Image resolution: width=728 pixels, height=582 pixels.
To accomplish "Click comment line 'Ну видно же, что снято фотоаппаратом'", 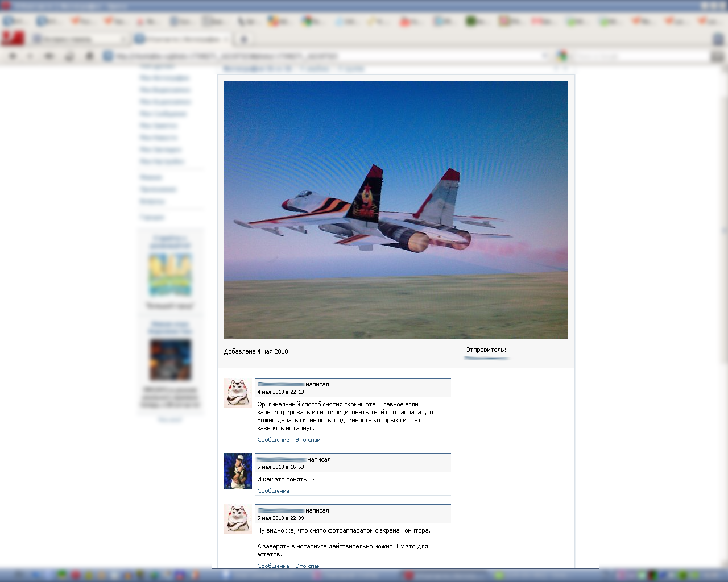I will (344, 531).
